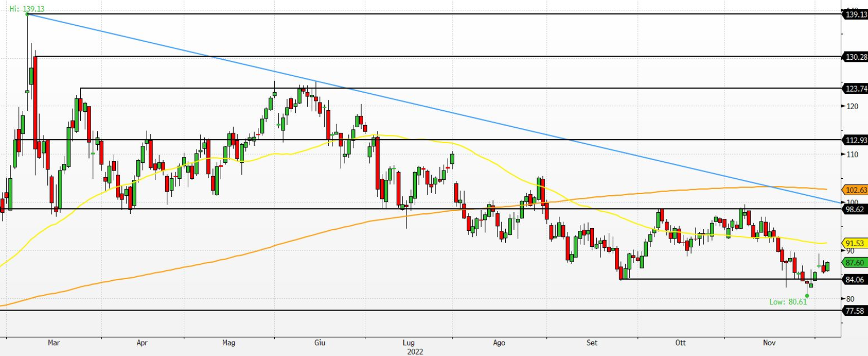The width and height of the screenshot is (868, 356).
Task: Select the 130.28 horizontal level label
Action: tap(856, 57)
